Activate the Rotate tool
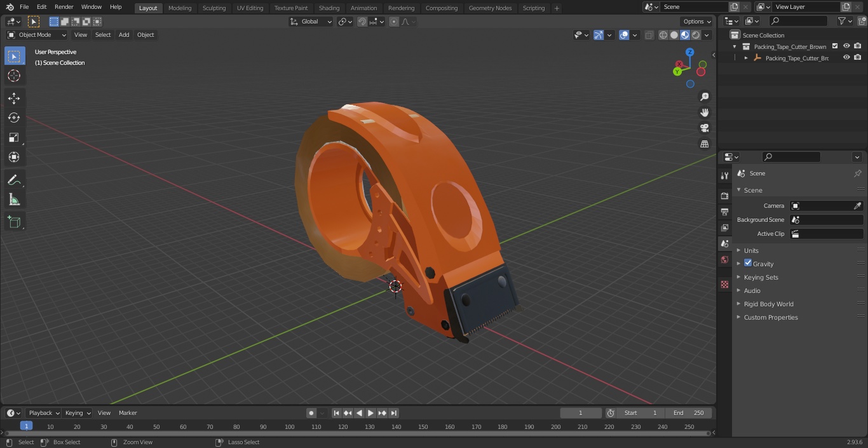Image resolution: width=868 pixels, height=448 pixels. [14, 118]
